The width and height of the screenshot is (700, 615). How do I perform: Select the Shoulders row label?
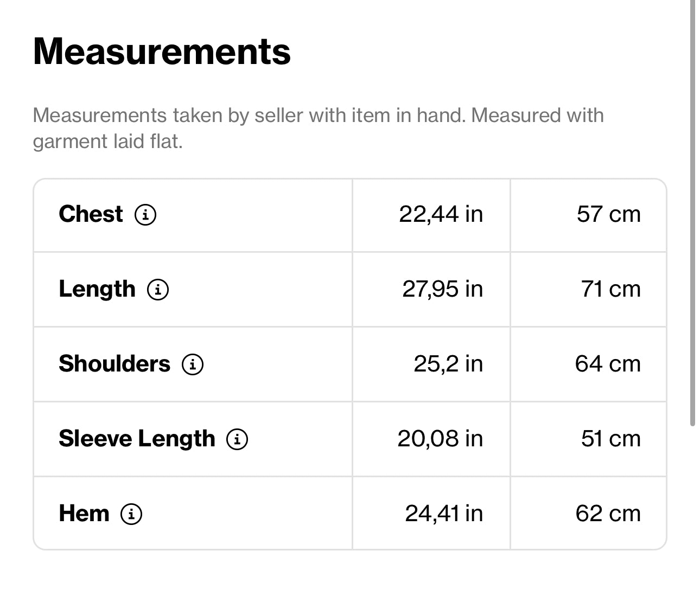114,364
